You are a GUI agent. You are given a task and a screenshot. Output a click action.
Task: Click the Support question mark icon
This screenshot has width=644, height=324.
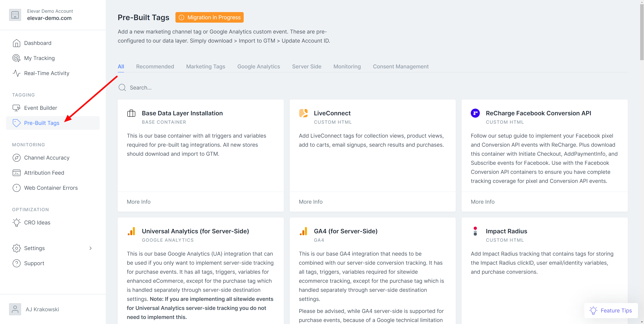coord(16,263)
